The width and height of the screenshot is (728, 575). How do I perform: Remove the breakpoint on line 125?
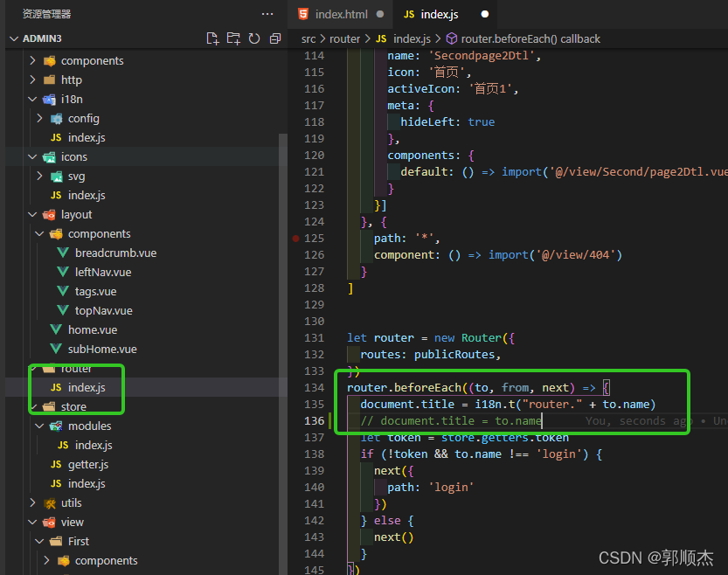click(x=297, y=238)
